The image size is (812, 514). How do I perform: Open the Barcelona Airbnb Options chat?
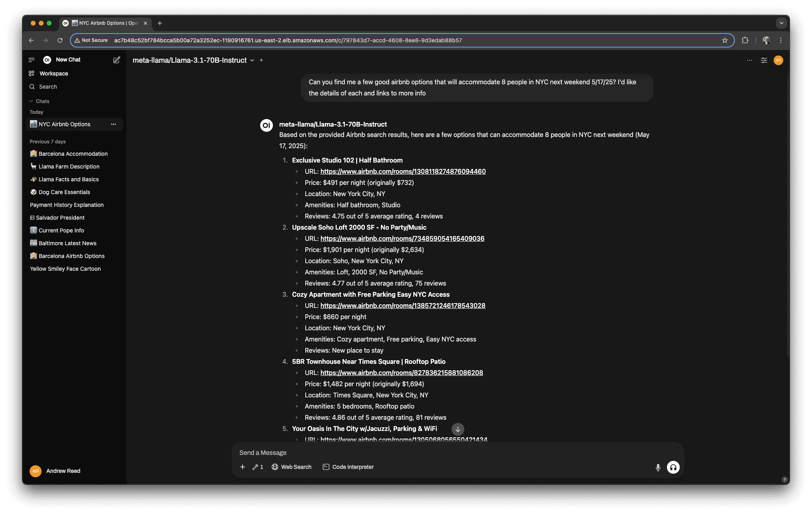pyautogui.click(x=74, y=256)
